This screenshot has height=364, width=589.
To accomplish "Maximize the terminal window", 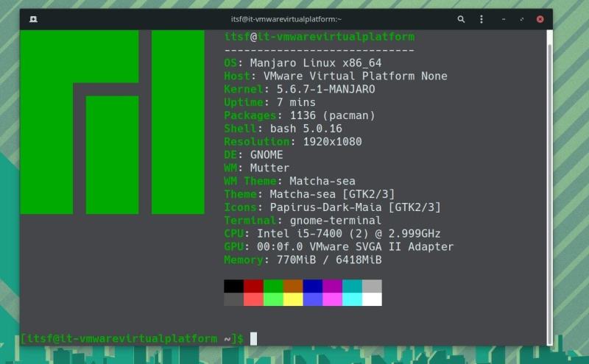I will [x=522, y=19].
